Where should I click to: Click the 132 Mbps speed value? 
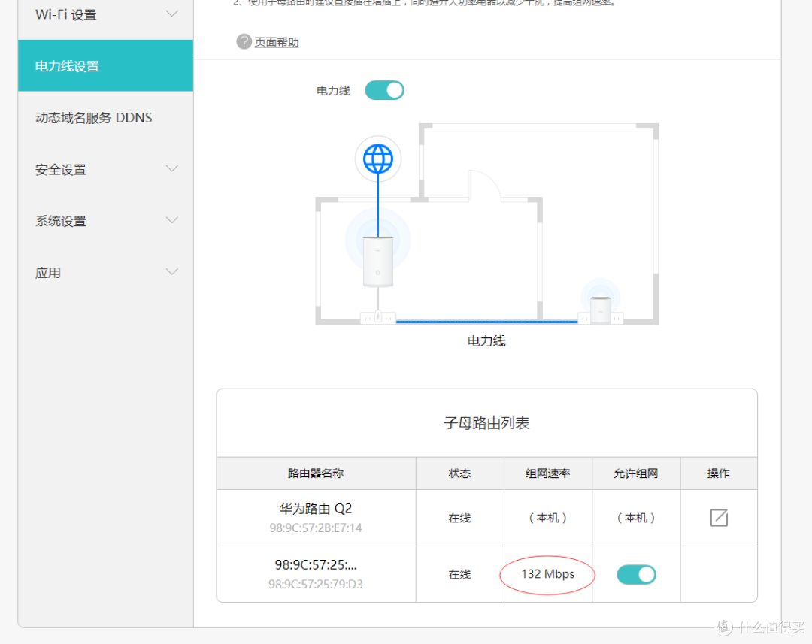[x=548, y=574]
